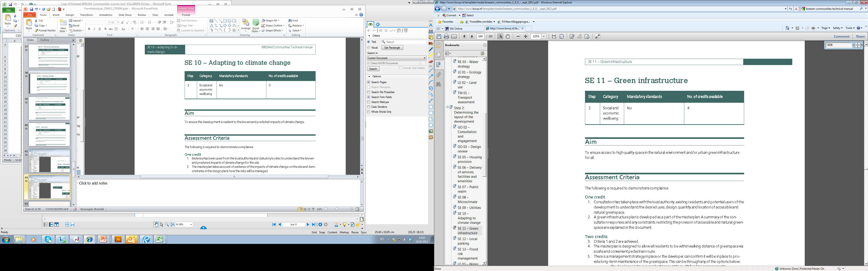Select the PDF hand pan tool
The width and height of the screenshot is (868, 271).
(507, 36)
